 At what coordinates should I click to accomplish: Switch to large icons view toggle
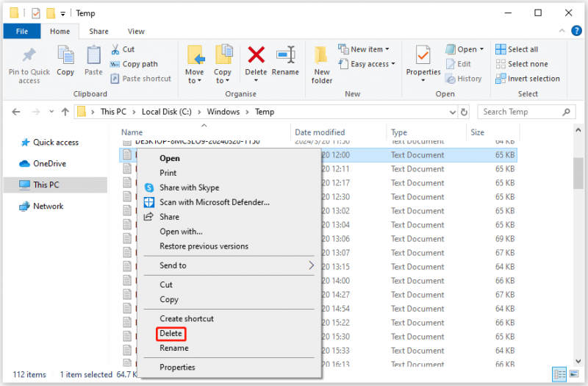574,374
